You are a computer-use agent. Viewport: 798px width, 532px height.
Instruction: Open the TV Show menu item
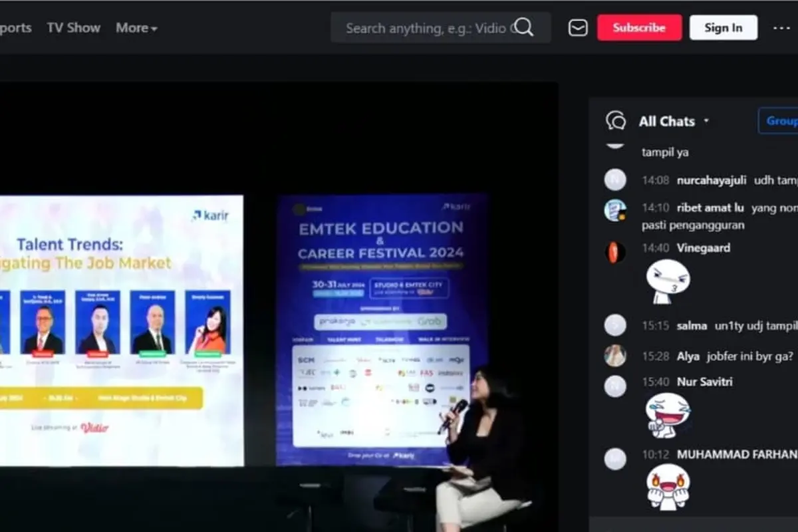[x=74, y=28]
